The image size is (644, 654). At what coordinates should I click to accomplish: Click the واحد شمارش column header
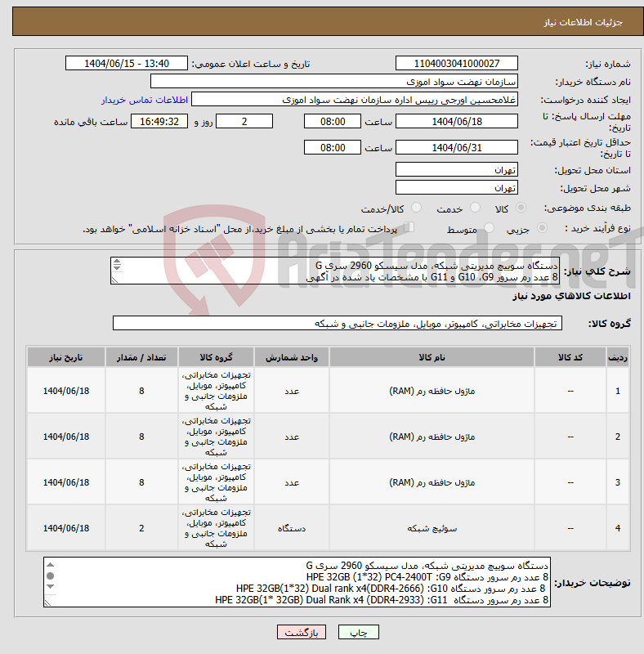[x=292, y=357]
